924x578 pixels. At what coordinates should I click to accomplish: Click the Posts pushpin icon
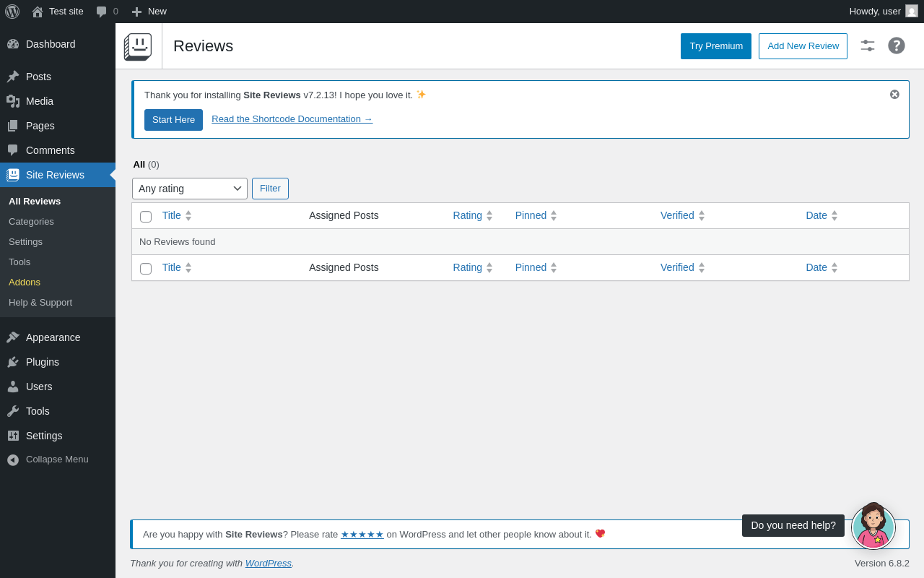[x=13, y=77]
